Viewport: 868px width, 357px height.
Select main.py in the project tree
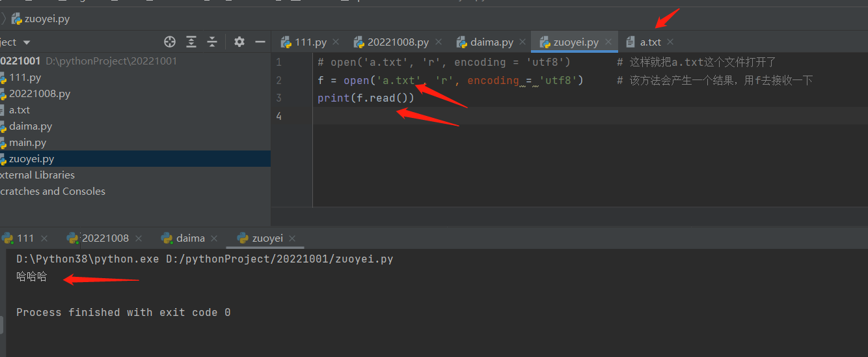point(27,142)
